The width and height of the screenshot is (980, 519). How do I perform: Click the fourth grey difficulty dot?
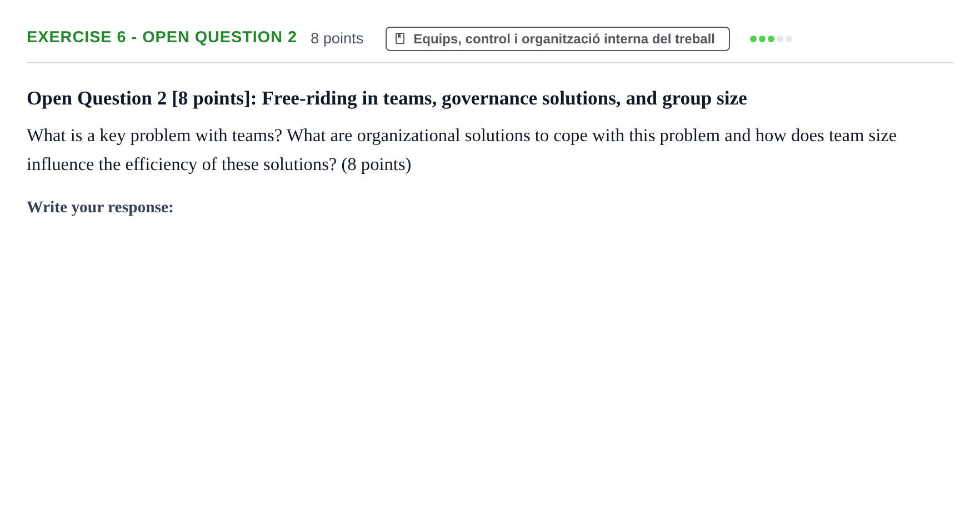(x=780, y=39)
